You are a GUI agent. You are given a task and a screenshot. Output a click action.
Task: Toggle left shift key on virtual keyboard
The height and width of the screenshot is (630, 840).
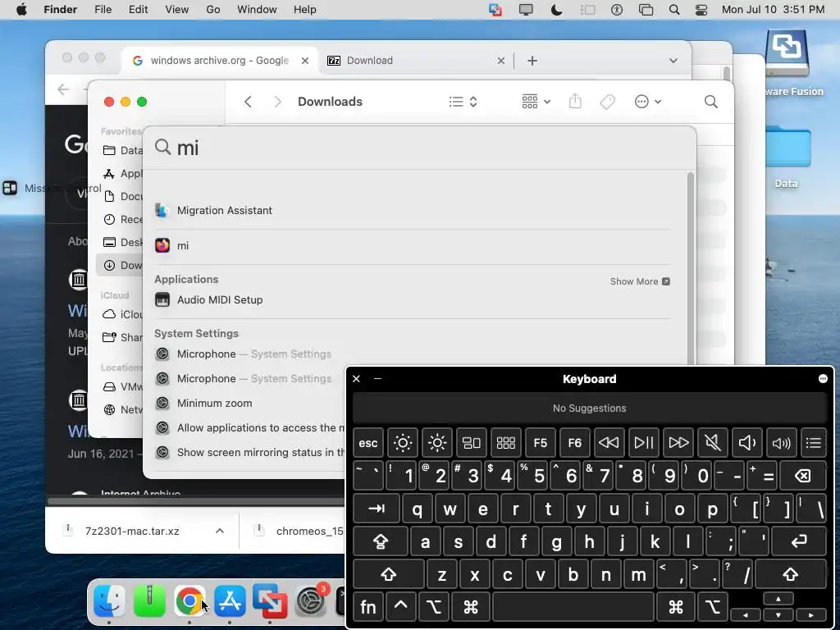[389, 575]
